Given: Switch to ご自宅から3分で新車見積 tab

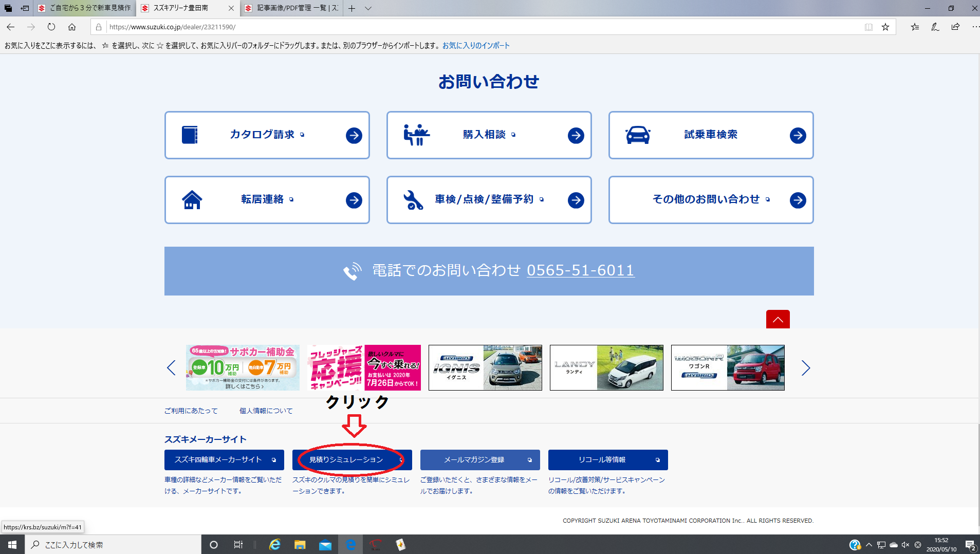Looking at the screenshot, I should [x=85, y=8].
